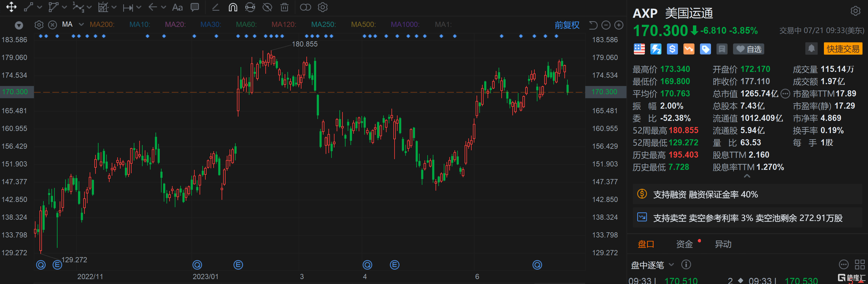The image size is (868, 284).
Task: Click the lightning Level 2 icon
Action: point(655,49)
